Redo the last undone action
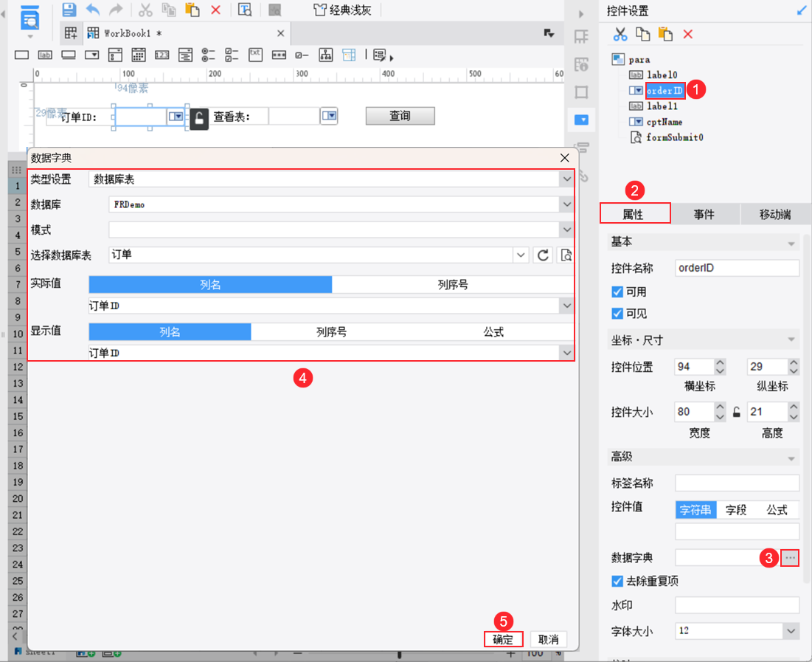This screenshot has width=812, height=662. click(116, 10)
